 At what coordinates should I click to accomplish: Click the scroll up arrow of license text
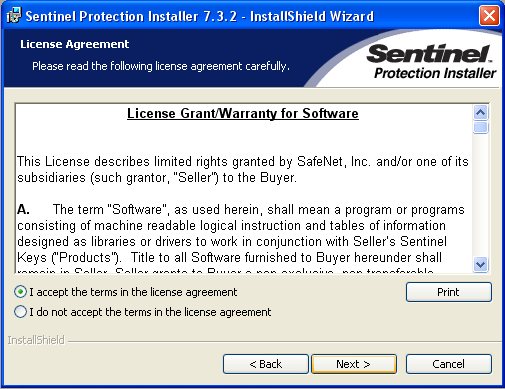(x=480, y=113)
